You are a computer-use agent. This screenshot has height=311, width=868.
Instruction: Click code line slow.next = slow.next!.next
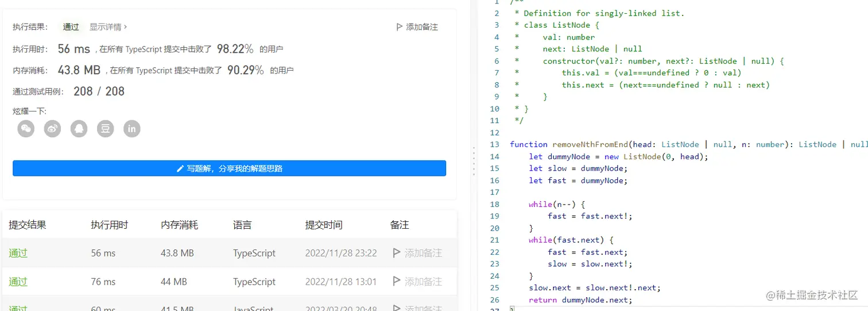(x=595, y=287)
